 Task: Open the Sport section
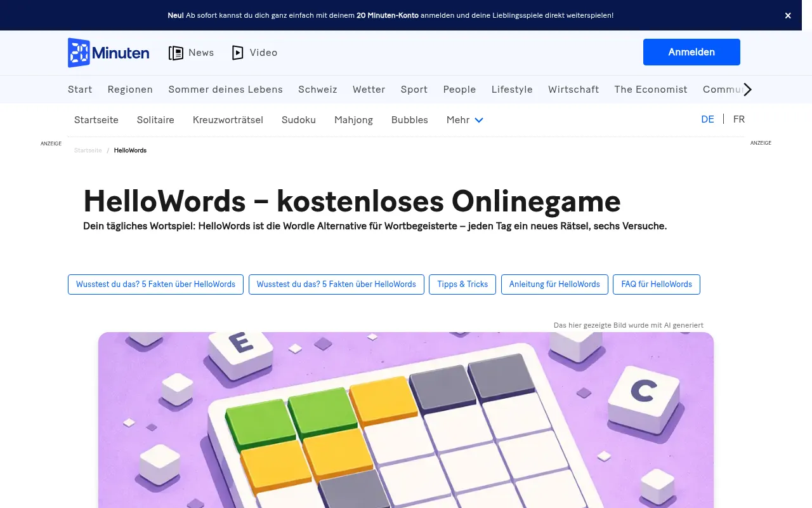tap(414, 90)
